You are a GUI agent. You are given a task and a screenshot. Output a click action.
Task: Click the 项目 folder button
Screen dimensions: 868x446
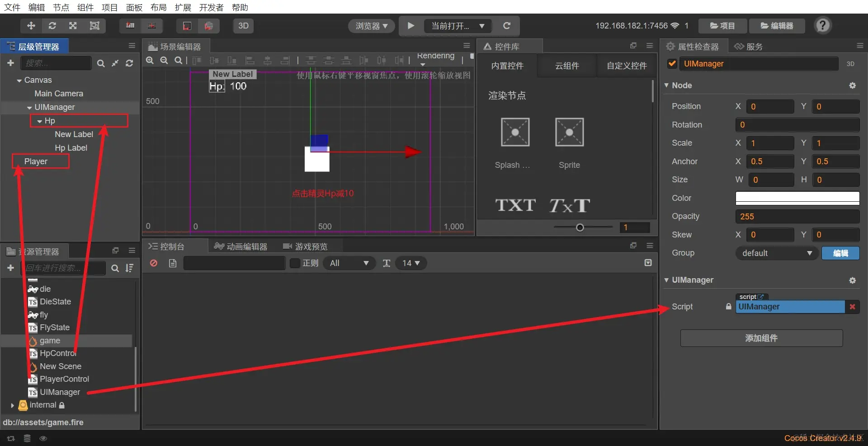[722, 26]
